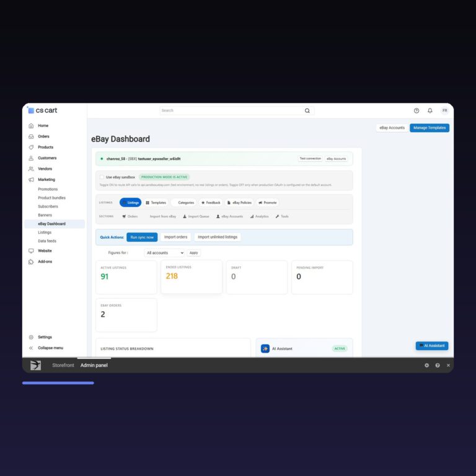Open Listings in sidebar
The height and width of the screenshot is (476, 476).
45,232
